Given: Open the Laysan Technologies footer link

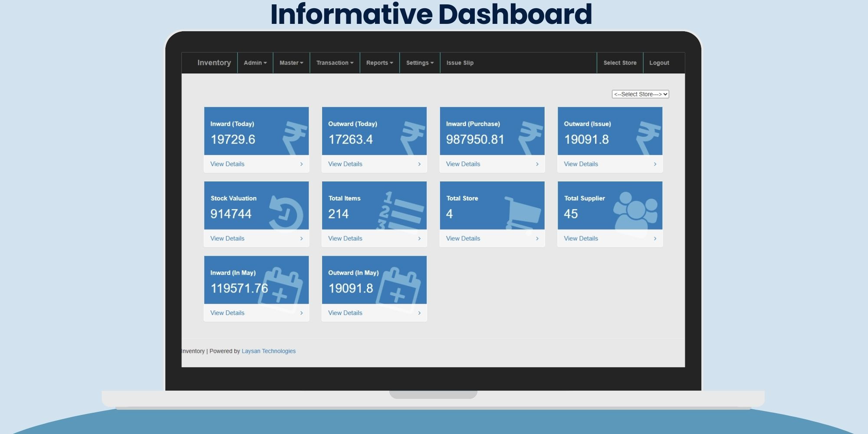Looking at the screenshot, I should pyautogui.click(x=268, y=351).
